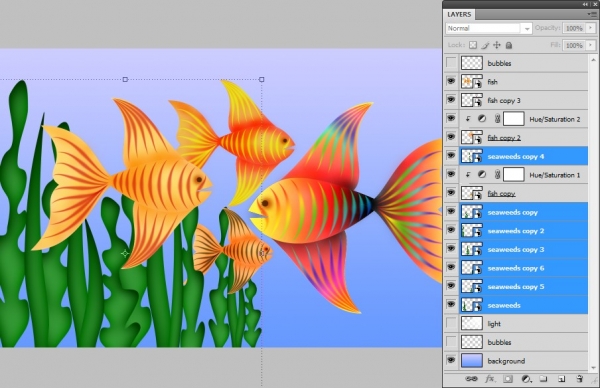Click layers list scroll up arrow
Image resolution: width=600 pixels, height=388 pixels.
tap(593, 60)
